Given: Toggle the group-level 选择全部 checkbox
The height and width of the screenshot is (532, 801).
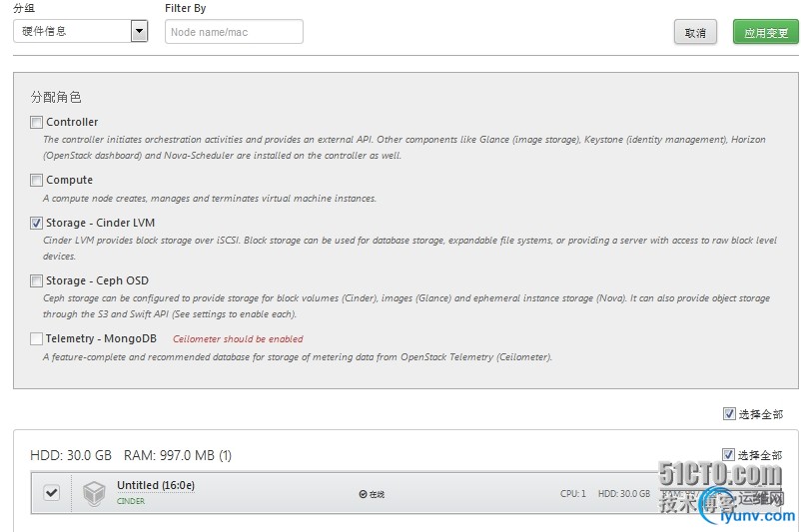Looking at the screenshot, I should pyautogui.click(x=729, y=455).
